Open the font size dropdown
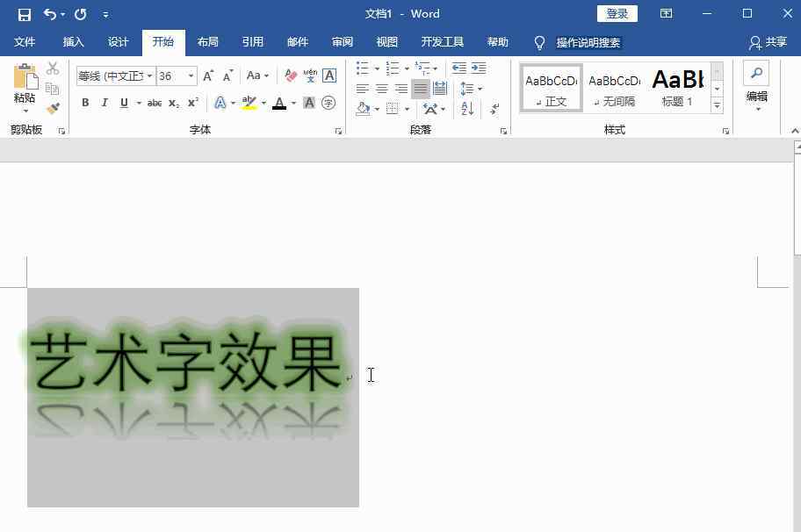 click(x=191, y=76)
